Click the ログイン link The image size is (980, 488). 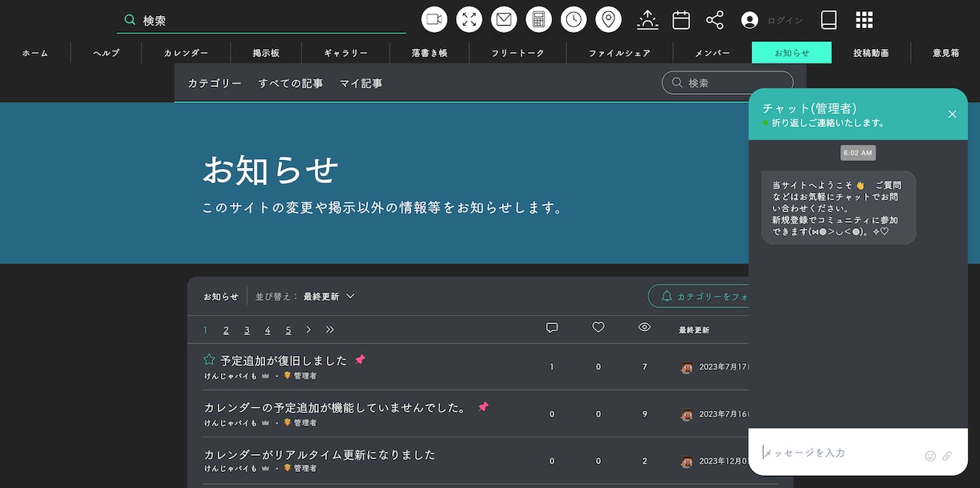click(785, 21)
